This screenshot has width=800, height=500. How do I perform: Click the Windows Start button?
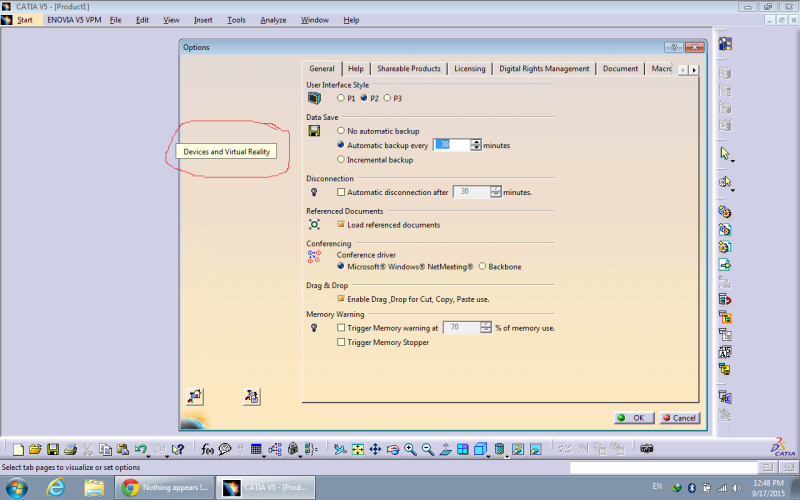click(x=17, y=488)
